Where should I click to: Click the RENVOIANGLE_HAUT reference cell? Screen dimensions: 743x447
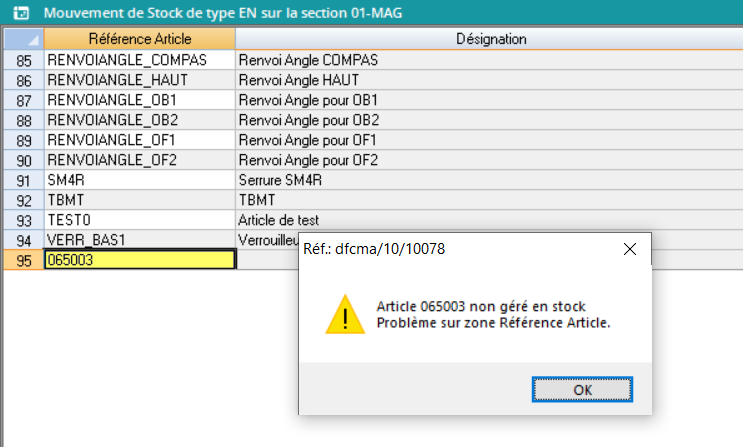point(140,80)
